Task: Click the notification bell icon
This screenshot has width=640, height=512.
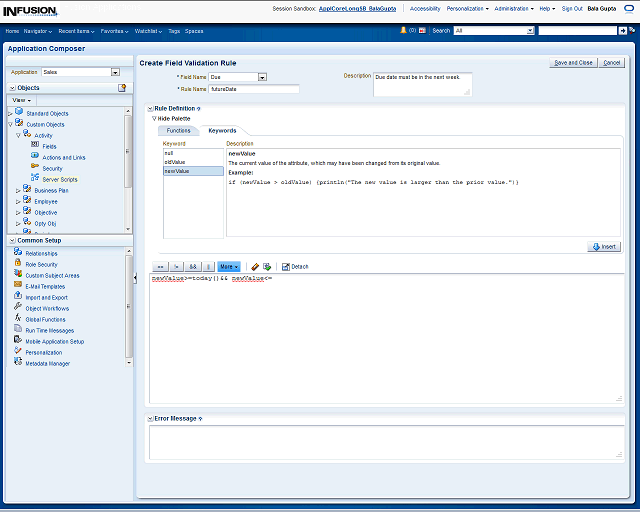Action: click(403, 31)
